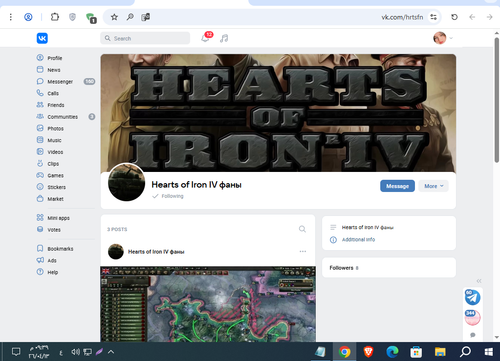Image resolution: width=500 pixels, height=361 pixels.
Task: Open the floating avatar chat with 344 badge
Action: [x=472, y=317]
